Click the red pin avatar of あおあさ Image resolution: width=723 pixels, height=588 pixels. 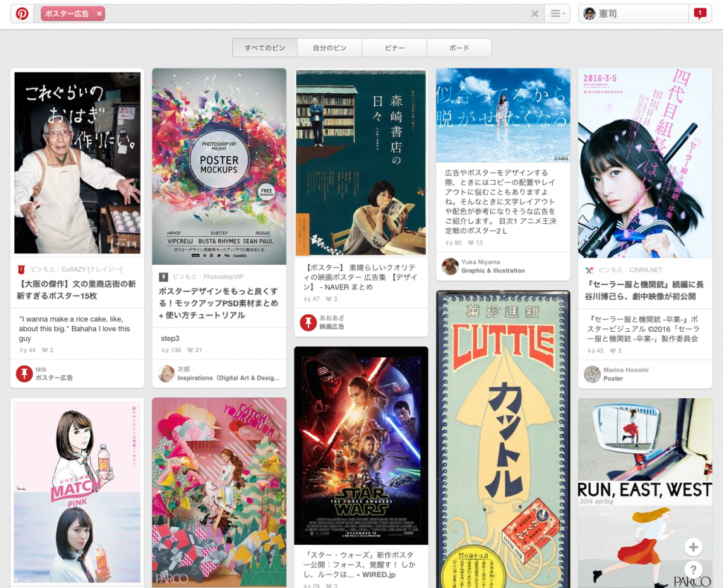point(309,323)
